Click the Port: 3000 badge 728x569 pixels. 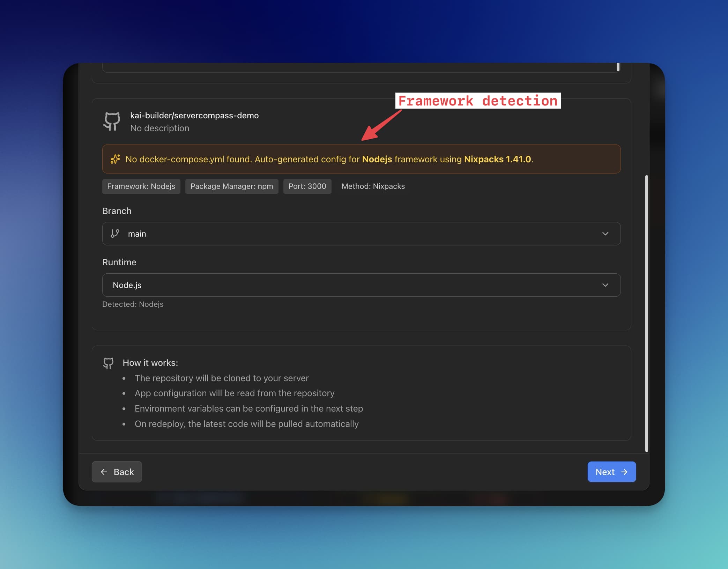tap(307, 186)
